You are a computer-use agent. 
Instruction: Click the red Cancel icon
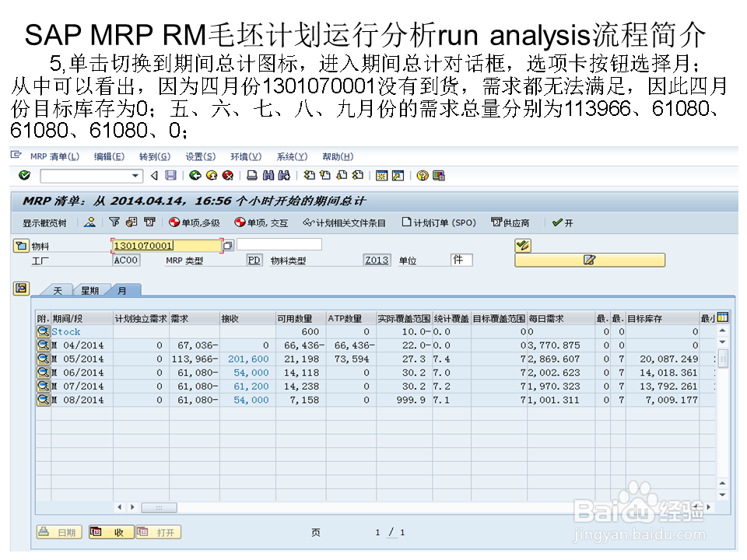(228, 176)
